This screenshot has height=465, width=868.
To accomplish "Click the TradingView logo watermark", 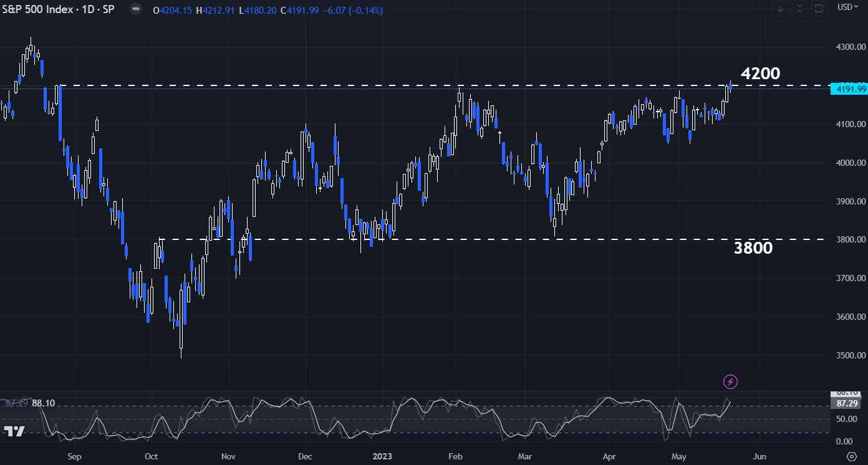I will point(14,431).
